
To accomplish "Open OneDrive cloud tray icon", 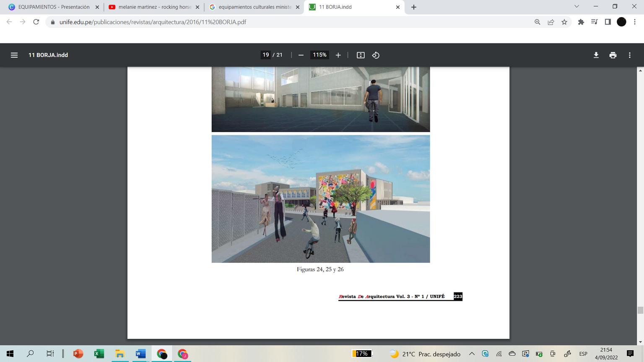I will pos(512,354).
